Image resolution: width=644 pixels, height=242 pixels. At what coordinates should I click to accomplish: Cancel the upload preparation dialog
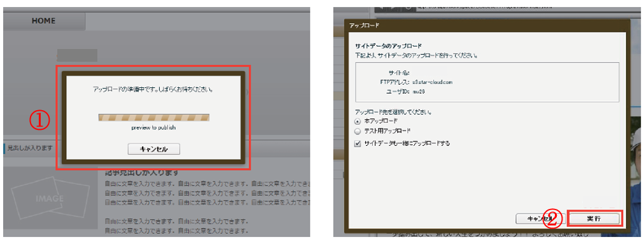click(x=154, y=149)
